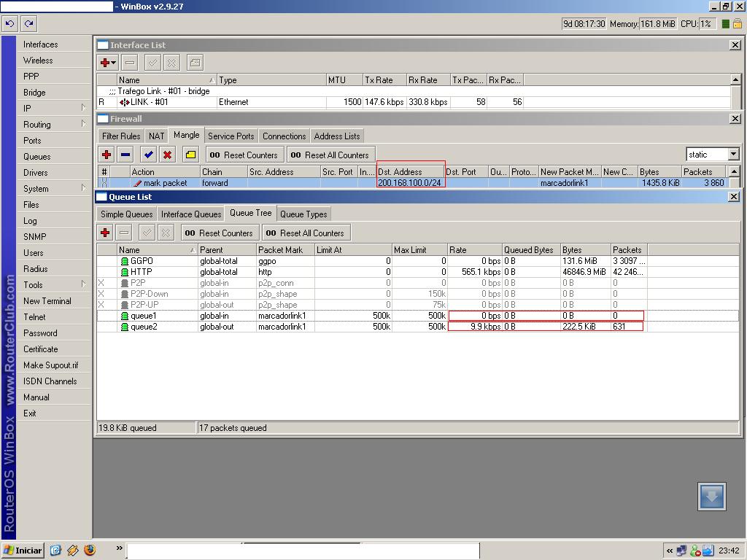This screenshot has height=560, width=747.
Task: Click the yellow comment icon in Firewall
Action: coord(190,155)
